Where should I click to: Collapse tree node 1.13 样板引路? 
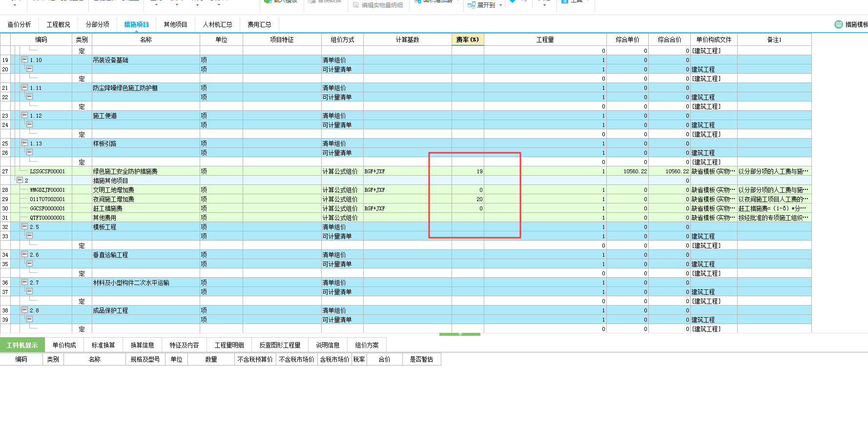tap(24, 143)
